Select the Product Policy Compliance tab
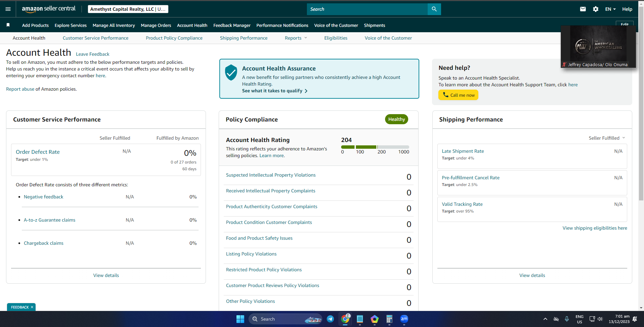Screen dimensions: 644x327 click(x=174, y=38)
